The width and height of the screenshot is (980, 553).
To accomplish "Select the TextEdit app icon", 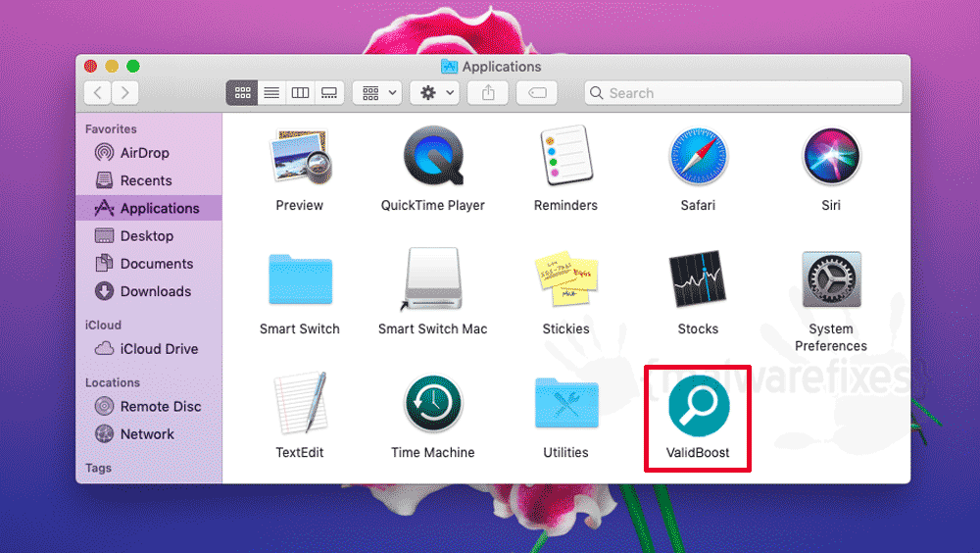I will (x=301, y=403).
